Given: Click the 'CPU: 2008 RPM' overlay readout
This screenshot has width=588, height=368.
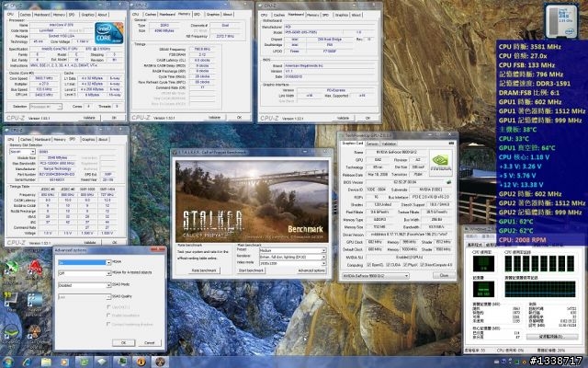Looking at the screenshot, I should (522, 240).
